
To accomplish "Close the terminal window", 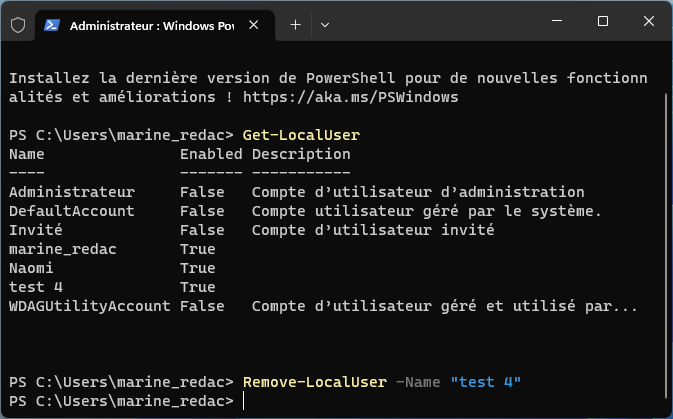I will pos(649,21).
